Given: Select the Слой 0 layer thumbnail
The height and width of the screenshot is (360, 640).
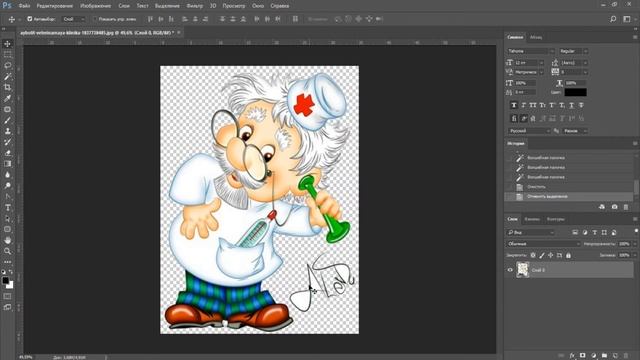Looking at the screenshot, I should coord(523,270).
